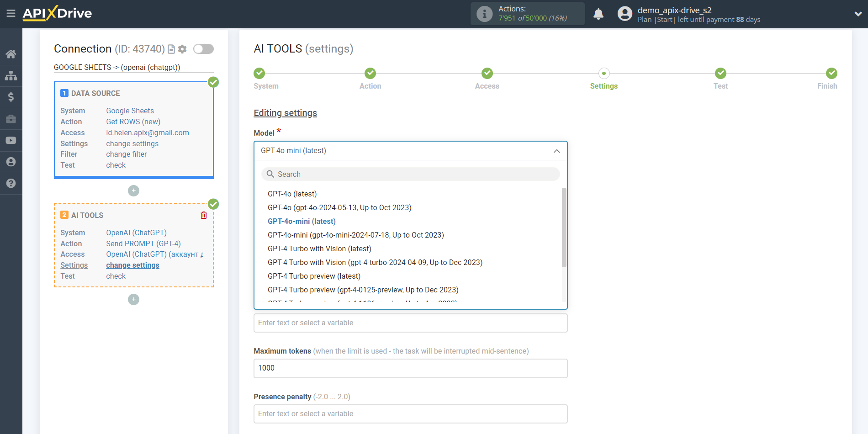The width and height of the screenshot is (868, 434).
Task: Click the account avatar icon
Action: click(625, 14)
